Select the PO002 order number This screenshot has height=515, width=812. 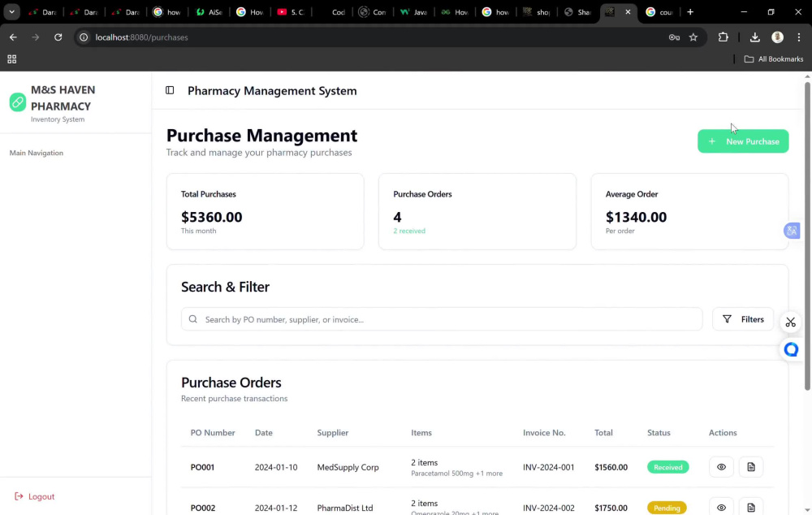coord(203,508)
